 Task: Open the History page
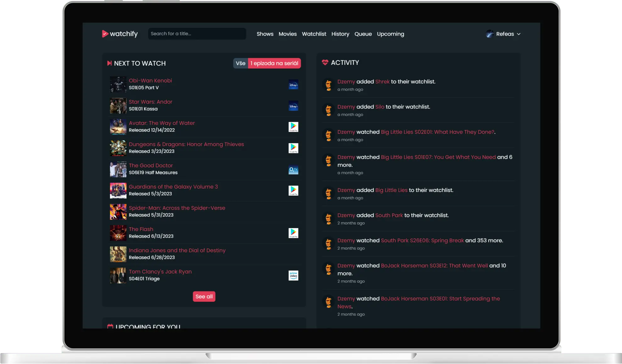pyautogui.click(x=340, y=34)
